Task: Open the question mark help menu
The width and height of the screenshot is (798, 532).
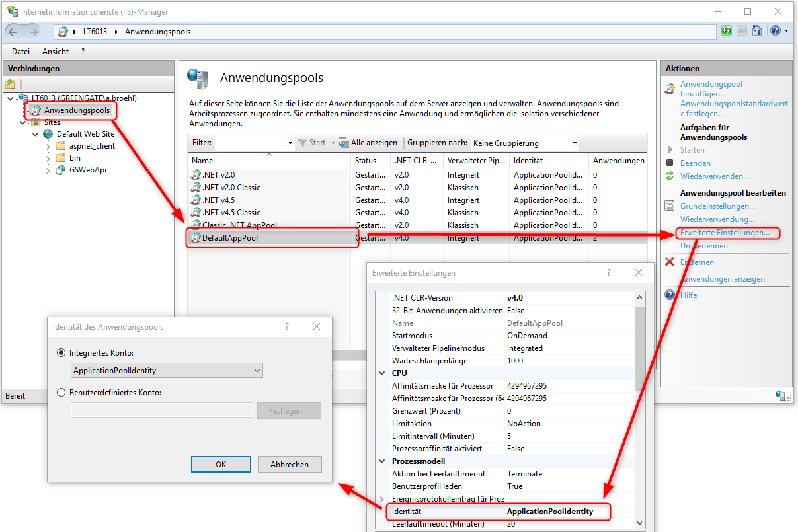Action: pos(83,51)
